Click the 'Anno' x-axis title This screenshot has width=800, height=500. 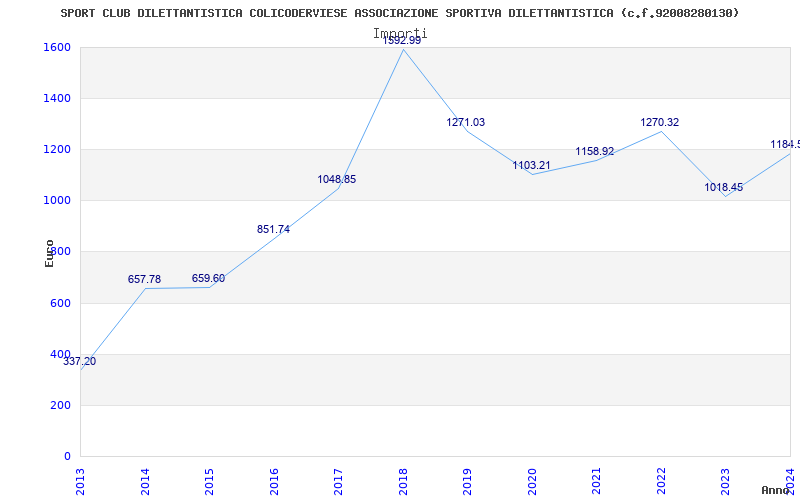[775, 490]
